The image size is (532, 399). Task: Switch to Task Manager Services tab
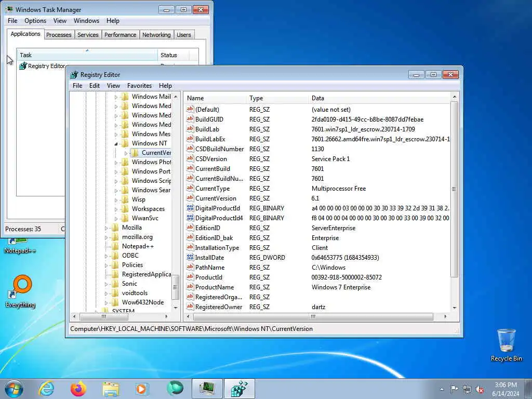click(x=88, y=35)
